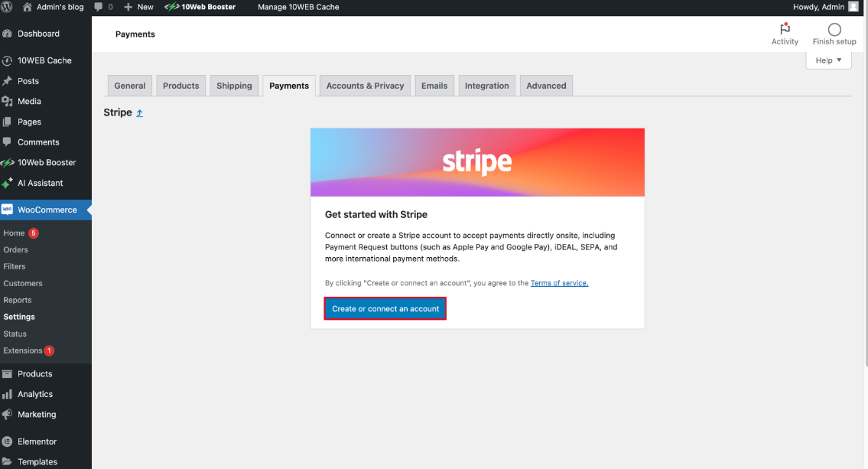Expand the New menu in the admin bar
This screenshot has width=868, height=469.
coord(138,7)
